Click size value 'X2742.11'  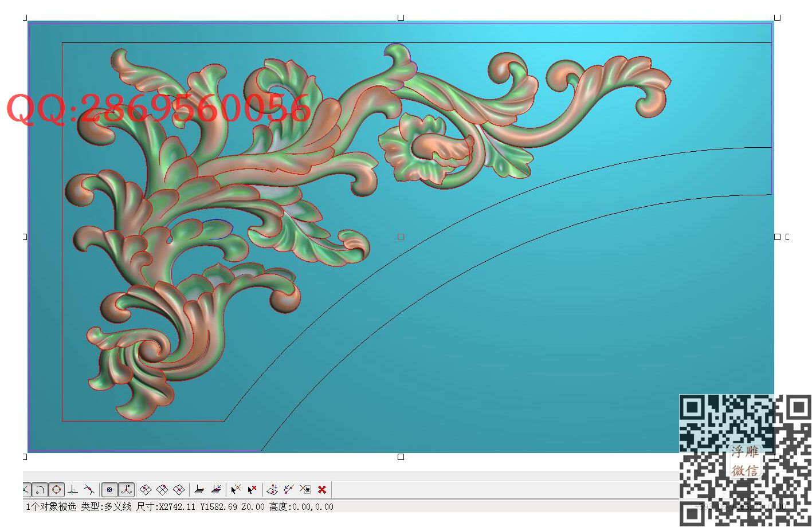click(x=177, y=507)
